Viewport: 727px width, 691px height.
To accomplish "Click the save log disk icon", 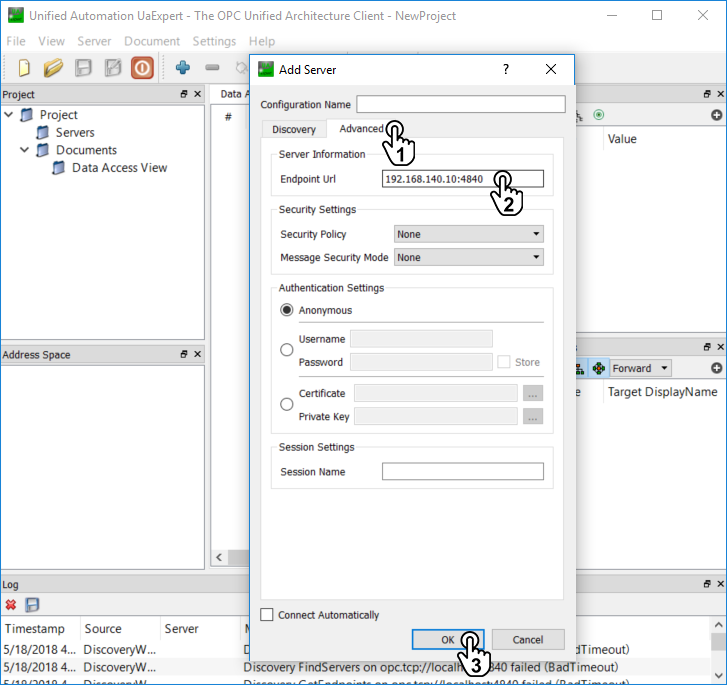I will click(x=32, y=605).
